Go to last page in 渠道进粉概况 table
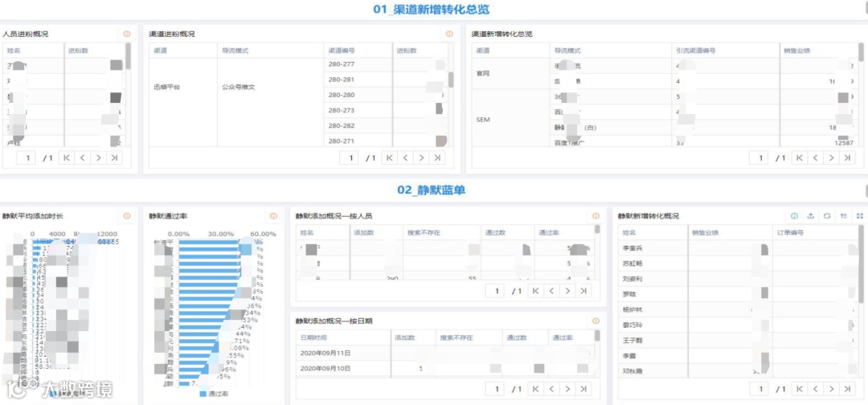Image resolution: width=868 pixels, height=405 pixels. pyautogui.click(x=437, y=157)
